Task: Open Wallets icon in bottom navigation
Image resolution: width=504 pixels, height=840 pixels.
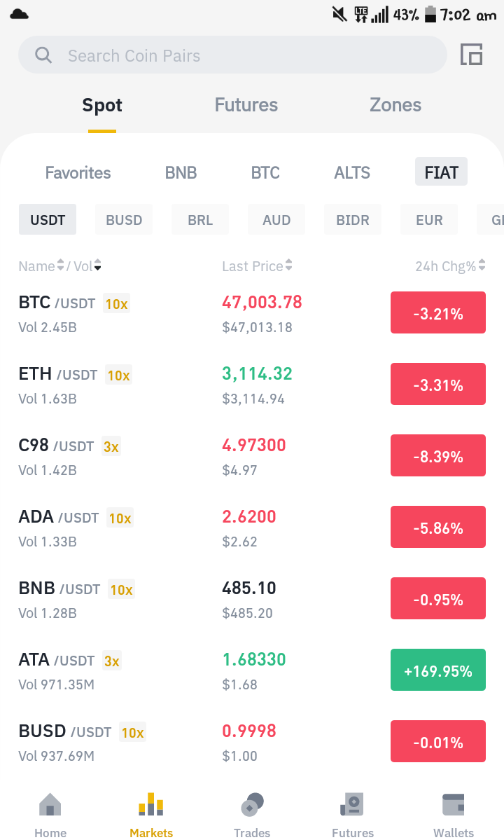Action: (453, 805)
